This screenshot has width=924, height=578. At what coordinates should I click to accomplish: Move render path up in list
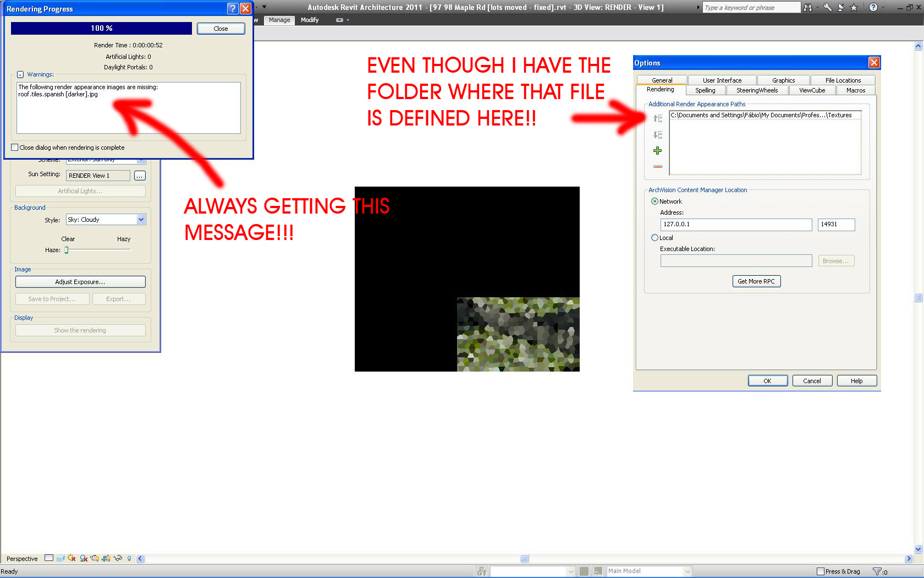click(x=657, y=118)
